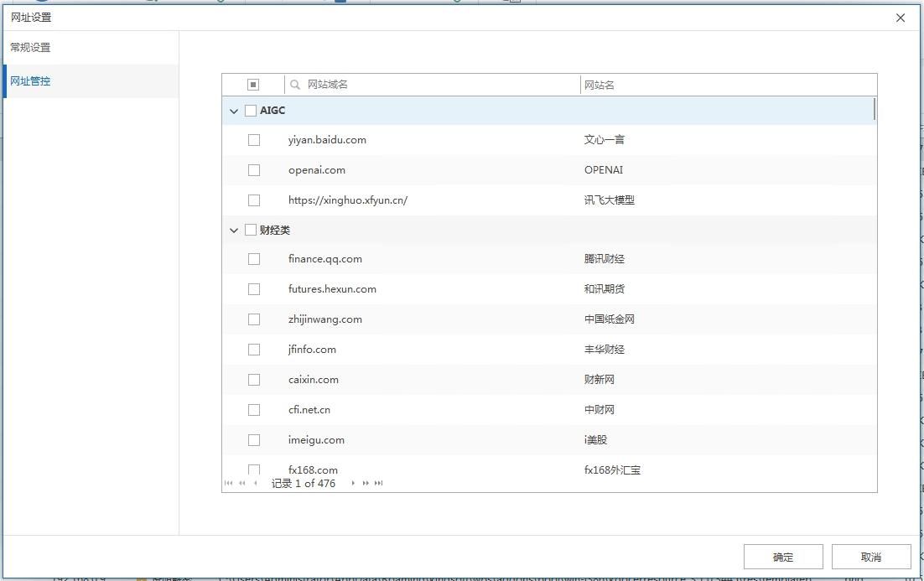Cancel with the 取消 button
Viewport: 924px width, 581px height.
coord(871,557)
